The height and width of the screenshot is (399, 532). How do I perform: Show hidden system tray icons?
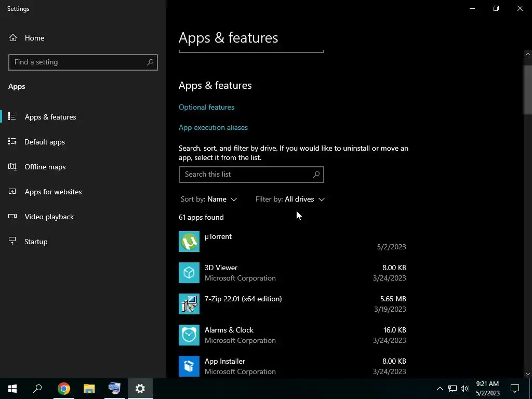(x=440, y=389)
